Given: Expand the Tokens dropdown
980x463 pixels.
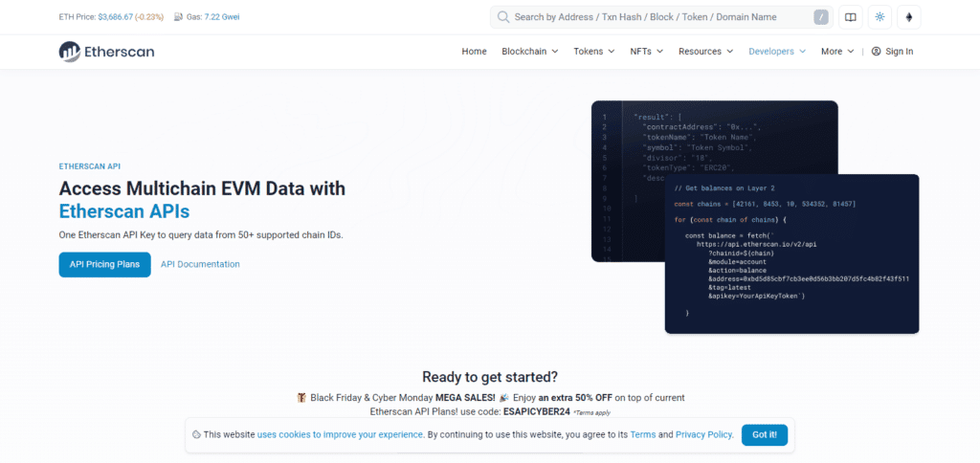Looking at the screenshot, I should point(594,52).
